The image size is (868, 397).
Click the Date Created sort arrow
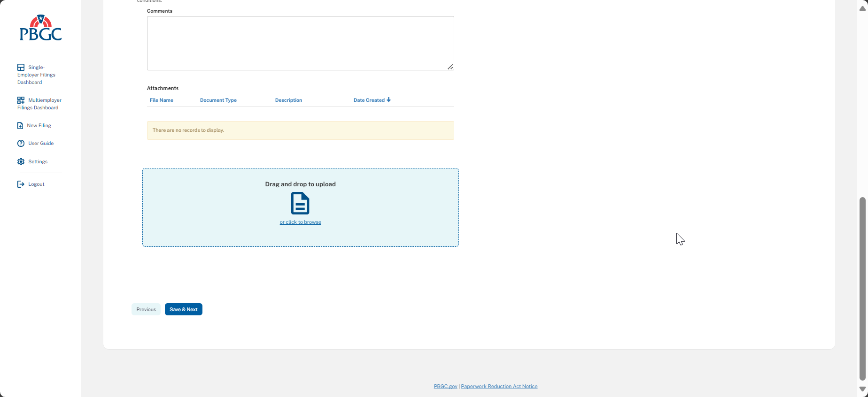click(389, 100)
